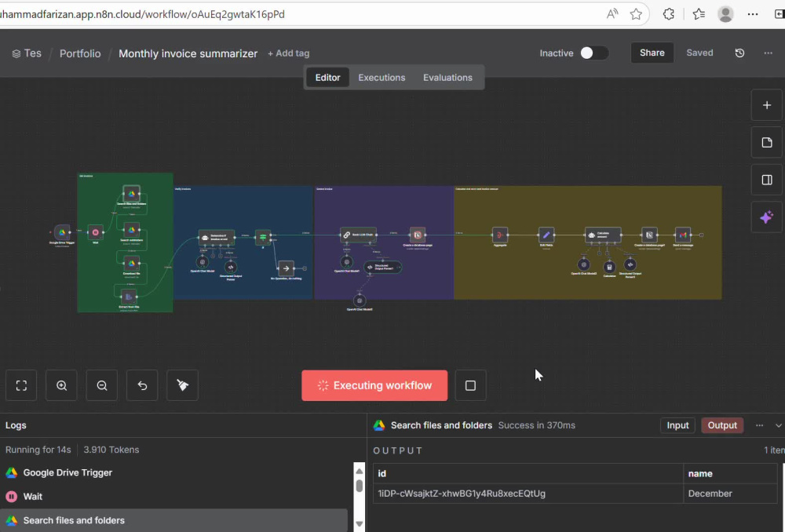Click the logs scrollbar down arrow
This screenshot has height=532, width=785.
(359, 523)
